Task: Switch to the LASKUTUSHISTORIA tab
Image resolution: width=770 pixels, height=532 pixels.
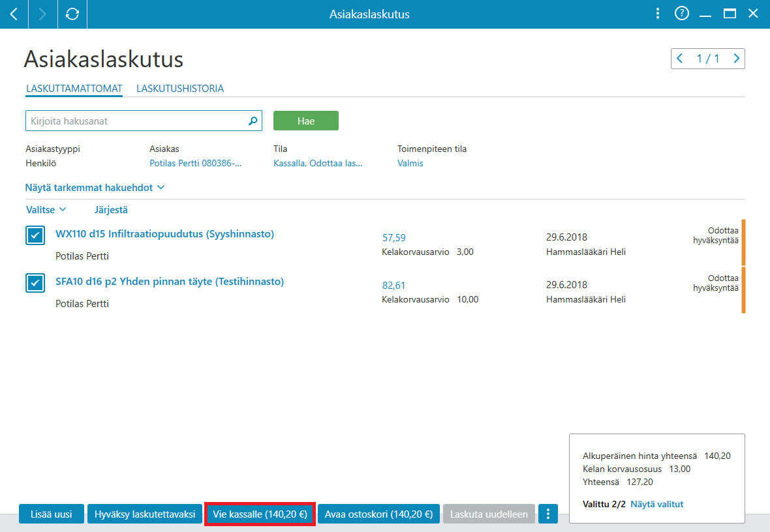Action: tap(180, 88)
